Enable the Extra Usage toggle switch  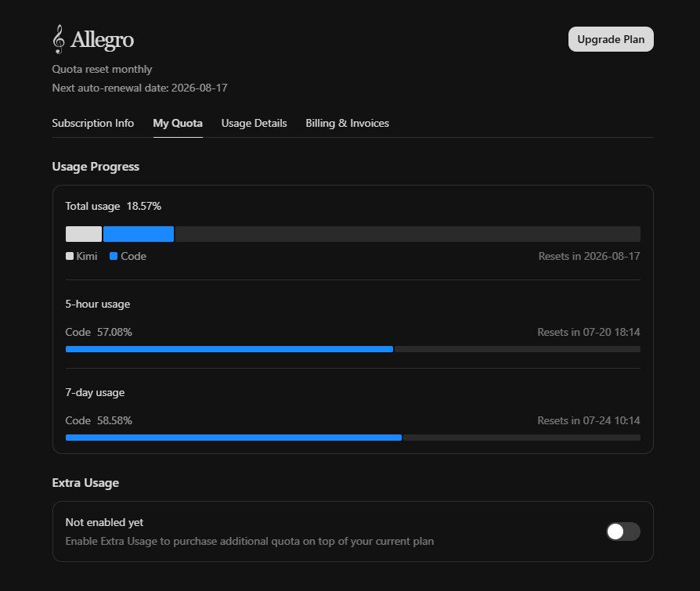click(x=622, y=532)
